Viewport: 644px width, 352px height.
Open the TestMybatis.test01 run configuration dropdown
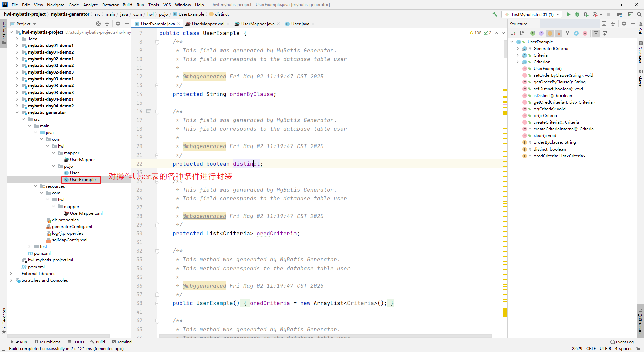point(532,14)
